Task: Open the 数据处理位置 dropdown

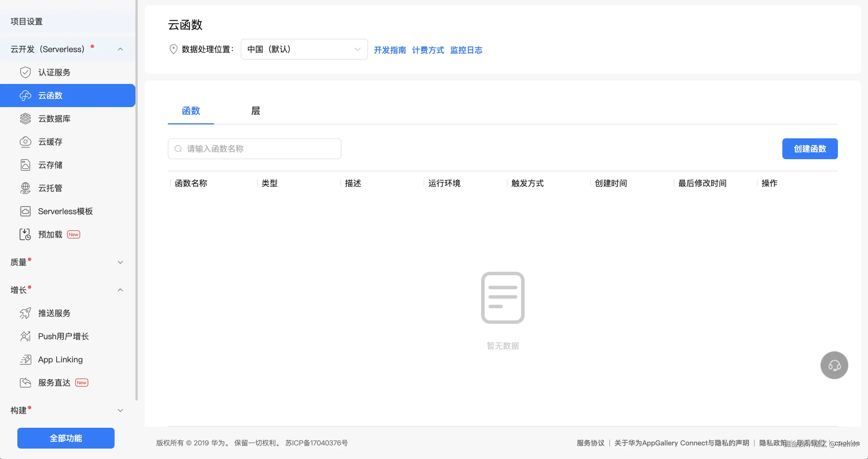Action: coord(304,49)
